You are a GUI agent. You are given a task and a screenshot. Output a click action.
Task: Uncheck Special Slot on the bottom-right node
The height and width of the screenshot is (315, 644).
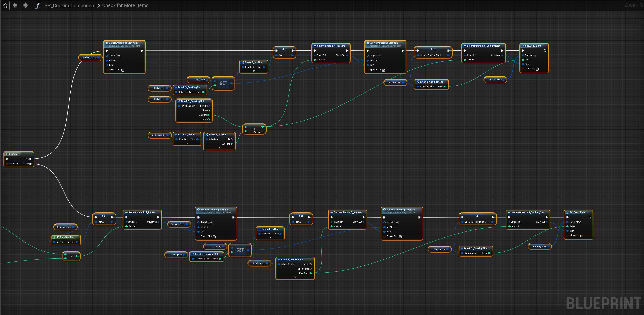coord(400,236)
